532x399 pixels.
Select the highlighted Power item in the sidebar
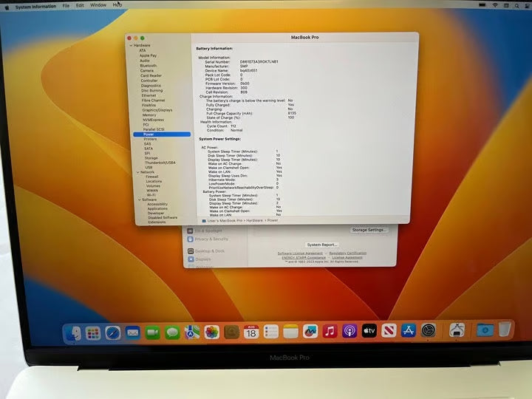[162, 134]
